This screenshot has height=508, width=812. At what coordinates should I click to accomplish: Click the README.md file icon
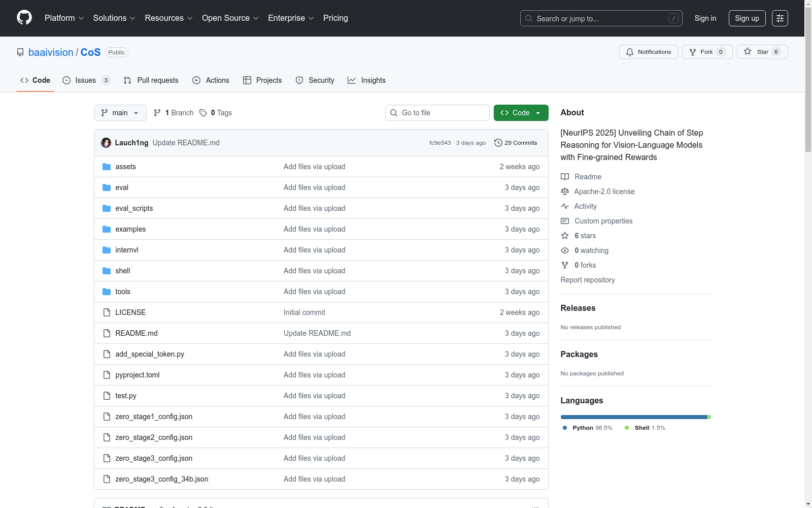tap(107, 333)
